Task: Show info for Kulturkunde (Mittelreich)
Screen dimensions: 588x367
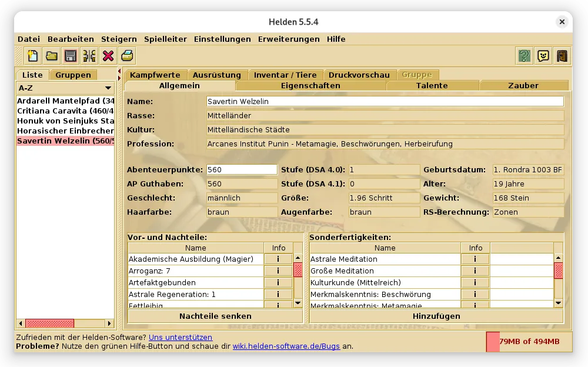Action: point(475,282)
